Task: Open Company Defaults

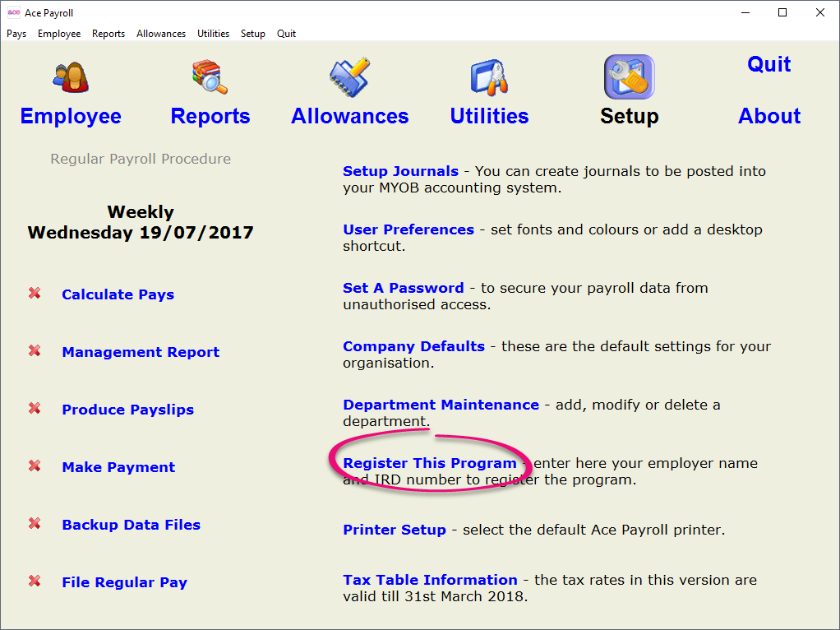Action: click(x=413, y=346)
